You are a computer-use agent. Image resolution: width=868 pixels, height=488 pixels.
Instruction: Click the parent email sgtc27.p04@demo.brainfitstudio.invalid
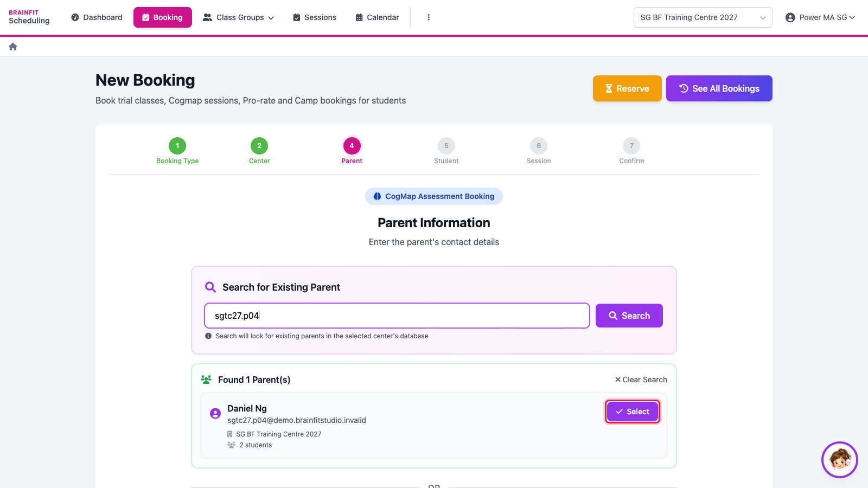point(297,420)
